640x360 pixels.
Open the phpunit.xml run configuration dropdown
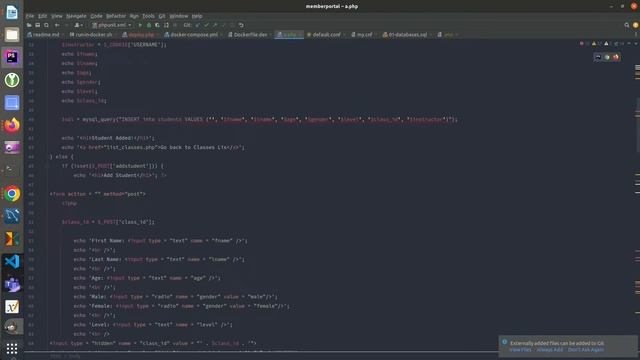[x=111, y=25]
